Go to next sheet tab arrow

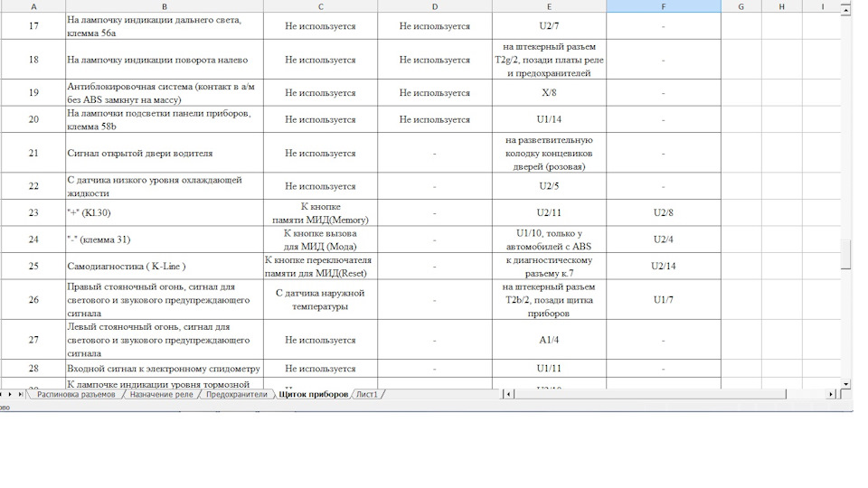pos(10,395)
